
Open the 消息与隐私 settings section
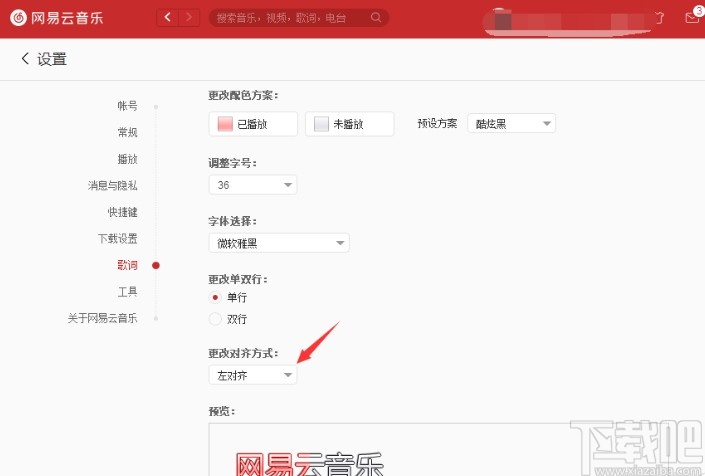coord(112,185)
